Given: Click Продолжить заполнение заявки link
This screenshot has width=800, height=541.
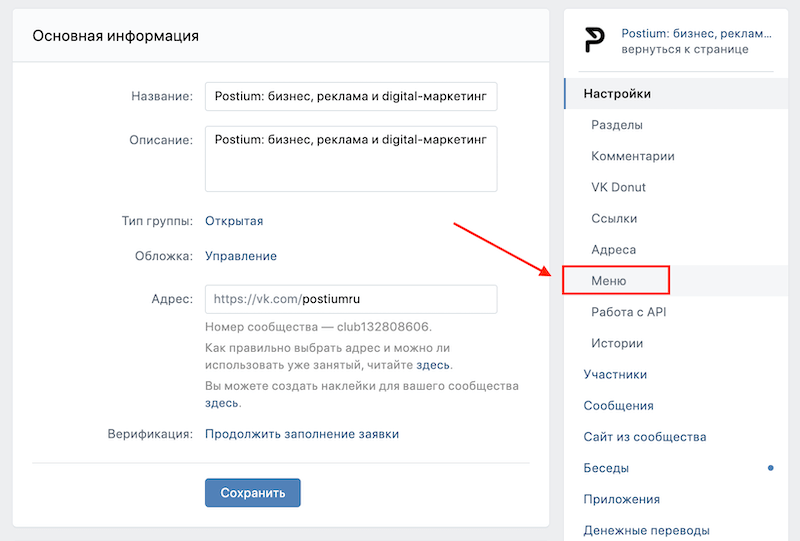Looking at the screenshot, I should (302, 434).
